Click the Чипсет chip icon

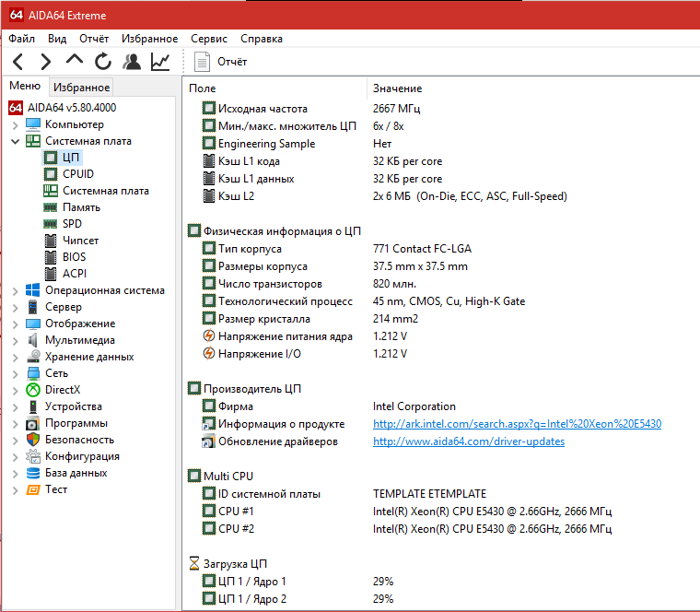[x=51, y=241]
